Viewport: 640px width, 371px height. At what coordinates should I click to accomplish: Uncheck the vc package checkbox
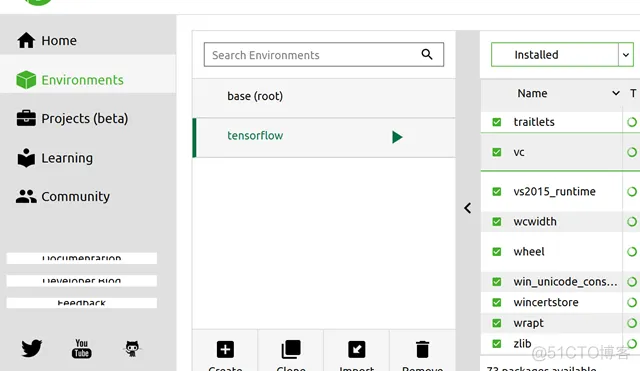[x=497, y=152]
